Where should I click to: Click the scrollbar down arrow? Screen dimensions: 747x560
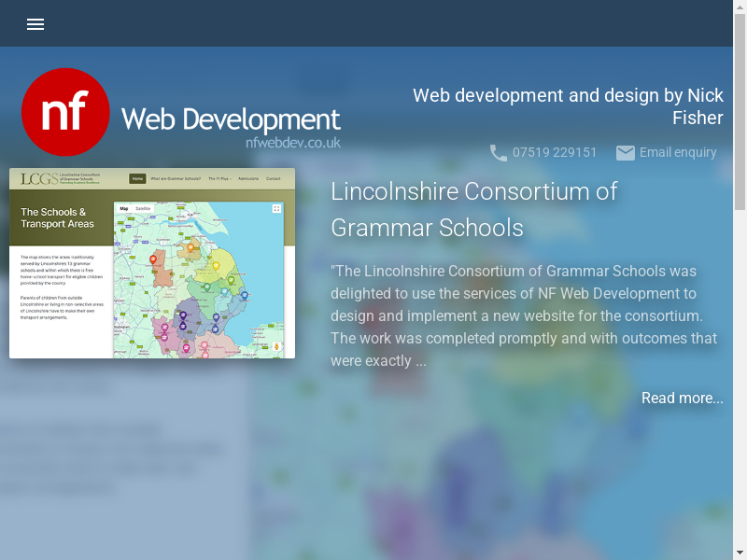coord(740,552)
